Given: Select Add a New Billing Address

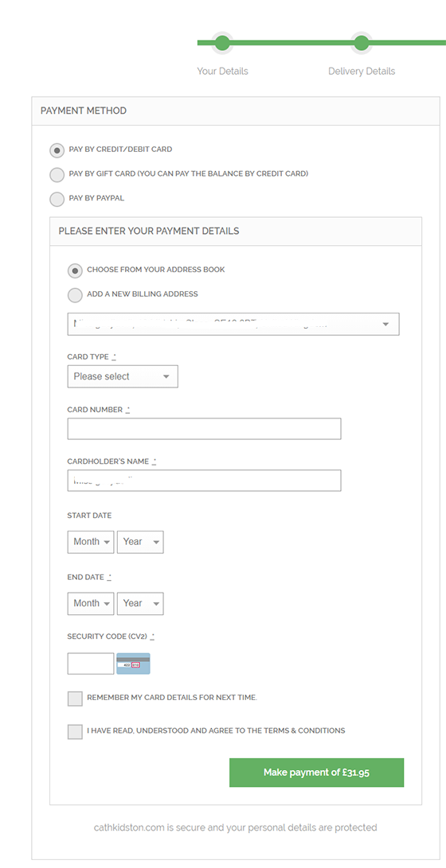Looking at the screenshot, I should coord(75,295).
